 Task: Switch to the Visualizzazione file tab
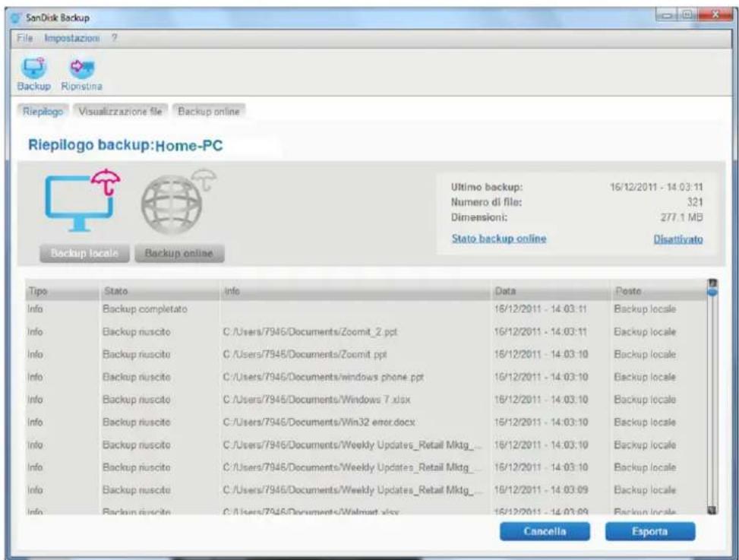[x=120, y=112]
